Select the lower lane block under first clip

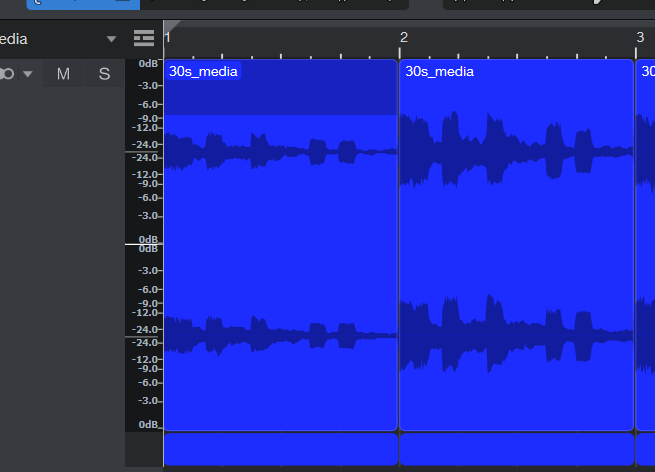click(281, 449)
